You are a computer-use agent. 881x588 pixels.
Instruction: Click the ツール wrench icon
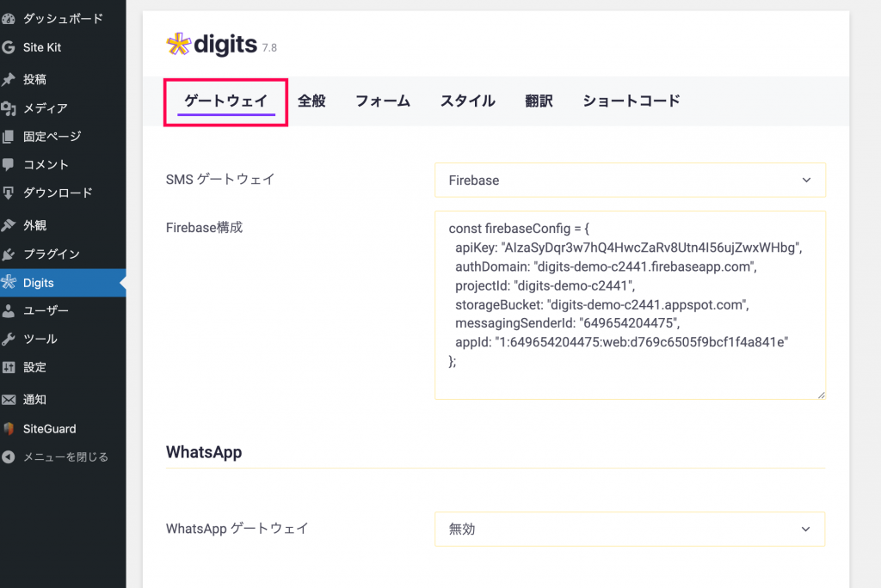click(x=9, y=339)
